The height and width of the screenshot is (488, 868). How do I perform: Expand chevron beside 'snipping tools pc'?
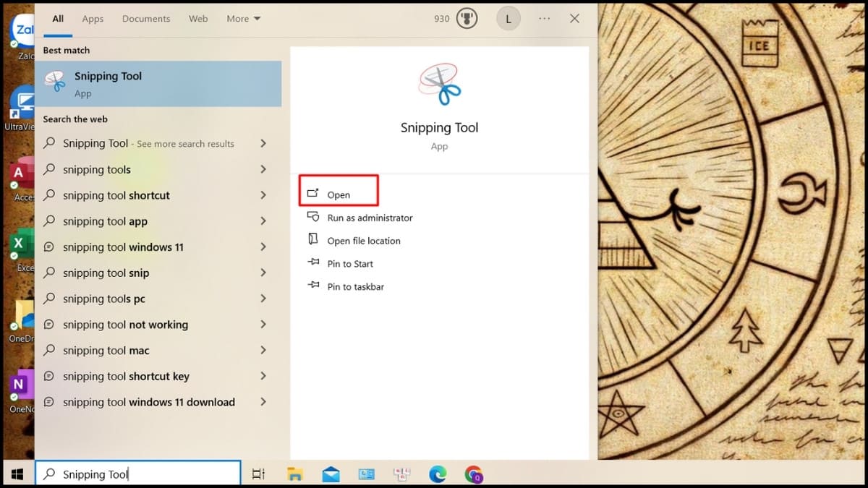pyautogui.click(x=263, y=299)
